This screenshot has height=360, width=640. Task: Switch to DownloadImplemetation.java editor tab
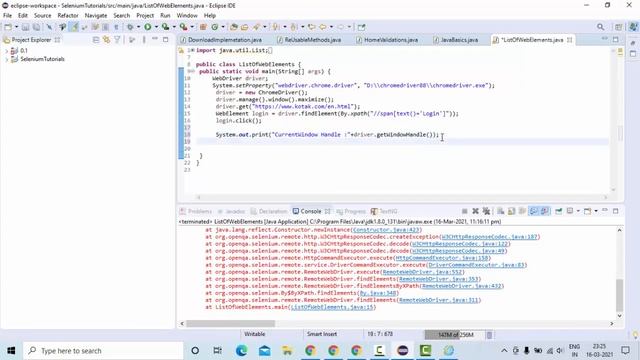[224, 40]
